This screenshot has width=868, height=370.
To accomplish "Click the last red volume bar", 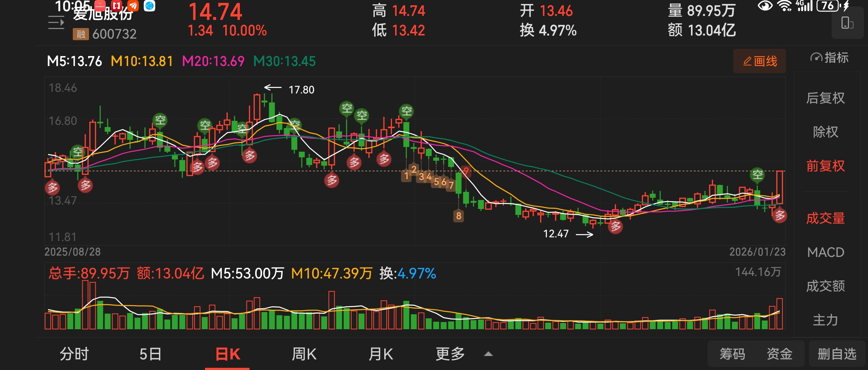I will coord(779,313).
